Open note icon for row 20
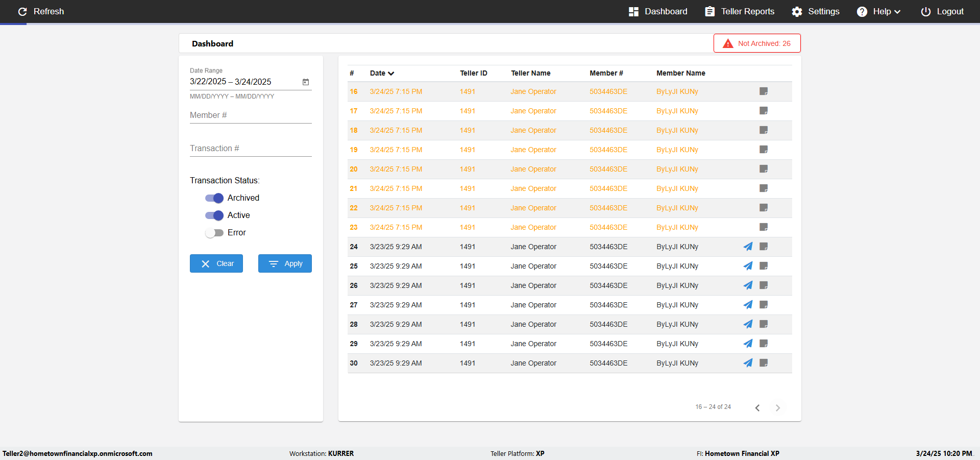The height and width of the screenshot is (460, 980). click(764, 169)
